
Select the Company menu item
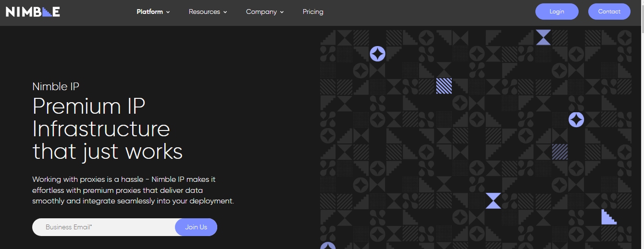(x=261, y=12)
